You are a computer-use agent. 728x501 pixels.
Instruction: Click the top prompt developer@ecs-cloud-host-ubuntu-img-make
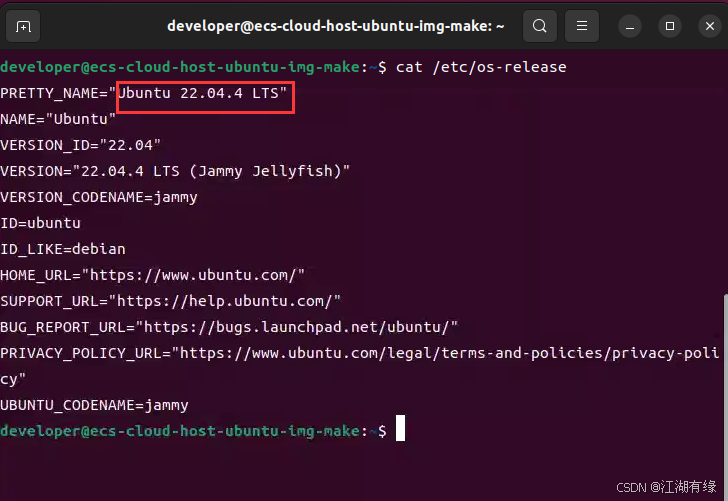180,67
